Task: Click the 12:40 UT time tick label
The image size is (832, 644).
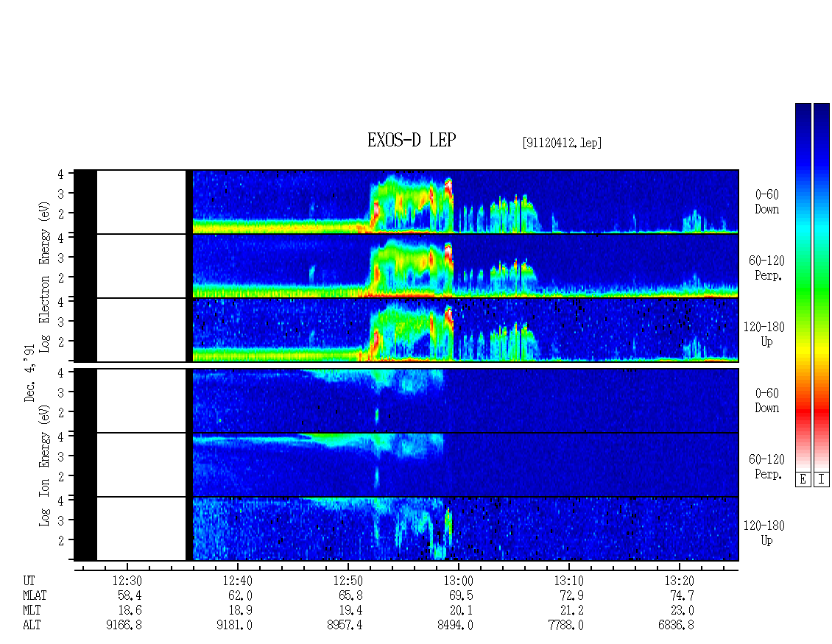Action: point(237,581)
